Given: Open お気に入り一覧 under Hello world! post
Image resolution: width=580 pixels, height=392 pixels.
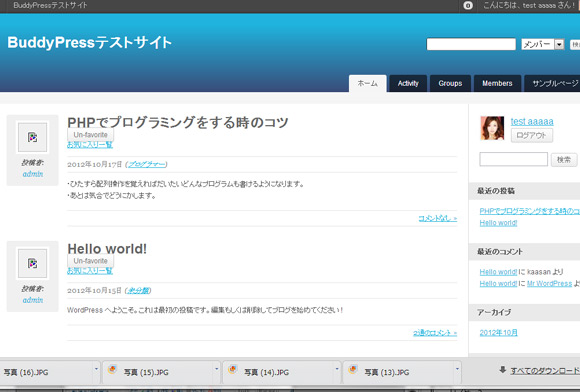Looking at the screenshot, I should click(90, 271).
